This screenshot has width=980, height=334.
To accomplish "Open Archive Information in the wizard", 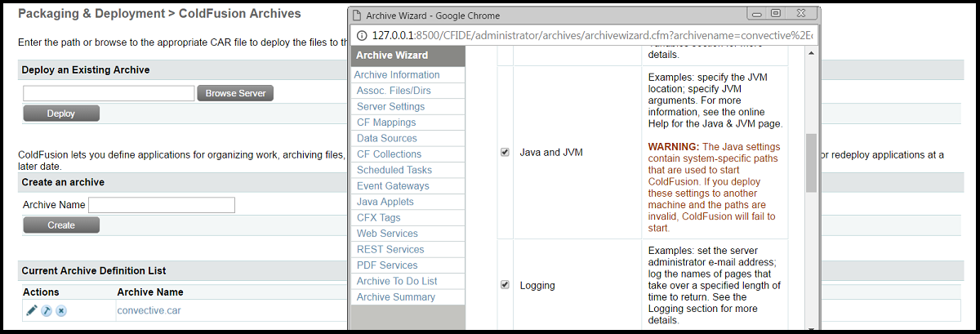I will pyautogui.click(x=397, y=75).
